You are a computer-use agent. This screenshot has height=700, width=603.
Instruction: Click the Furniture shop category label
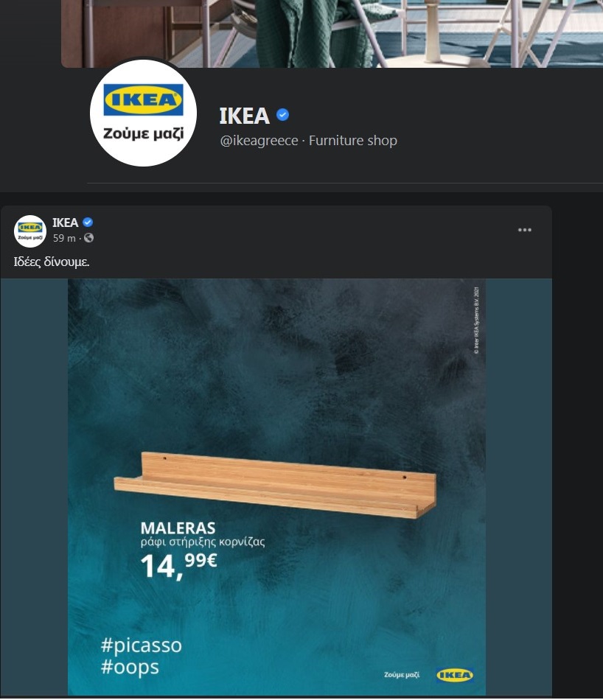[x=353, y=141]
